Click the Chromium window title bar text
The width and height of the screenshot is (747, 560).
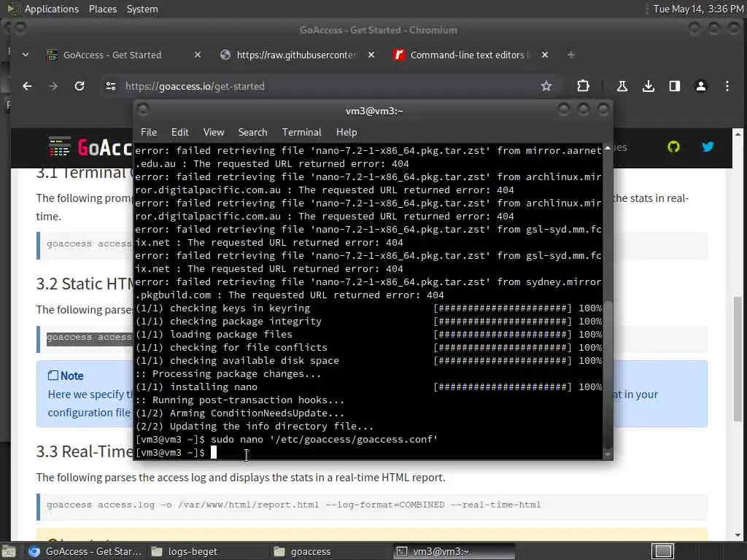[x=379, y=30]
